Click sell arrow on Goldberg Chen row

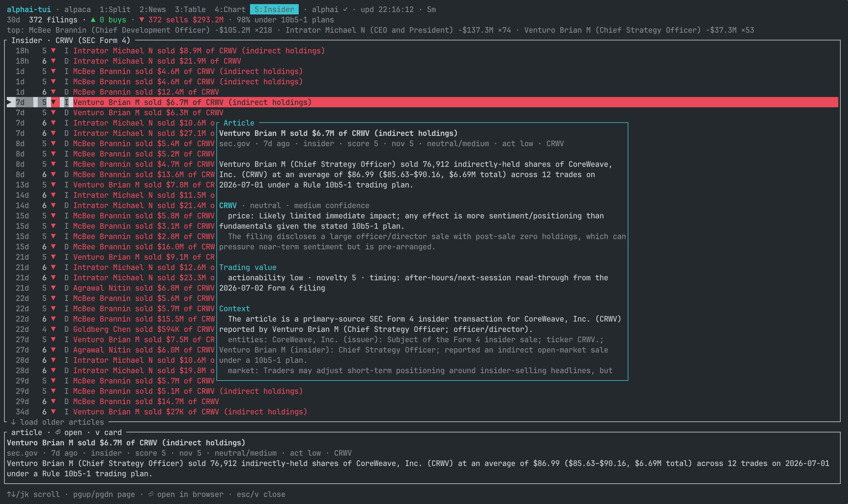[53, 329]
